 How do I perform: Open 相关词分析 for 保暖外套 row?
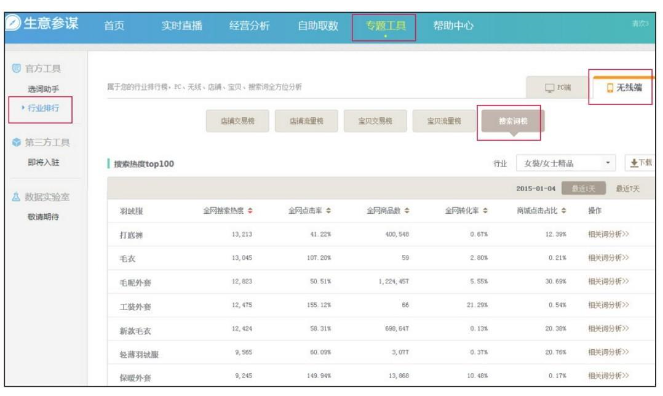[x=608, y=376]
